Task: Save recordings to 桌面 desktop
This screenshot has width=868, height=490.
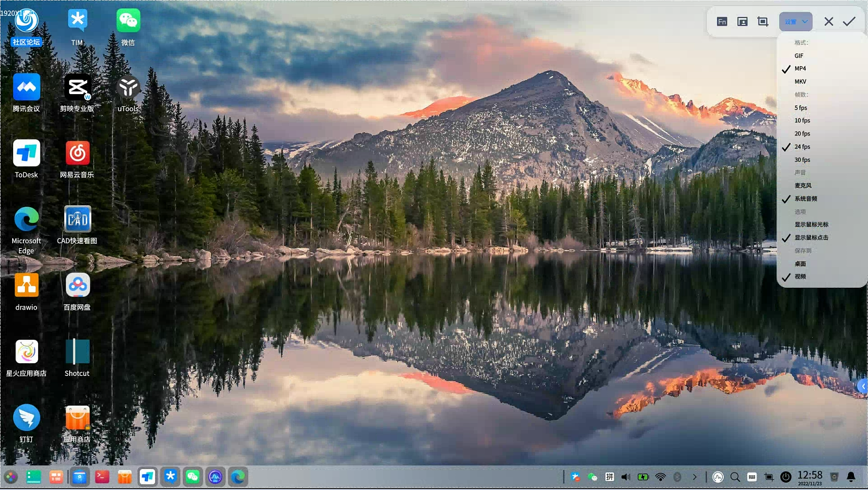Action: pyautogui.click(x=800, y=264)
